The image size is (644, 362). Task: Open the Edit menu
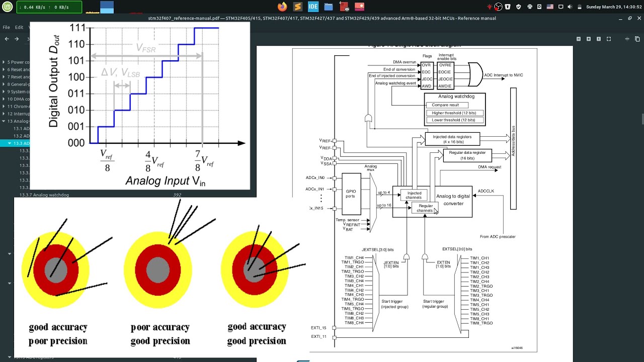pyautogui.click(x=19, y=27)
